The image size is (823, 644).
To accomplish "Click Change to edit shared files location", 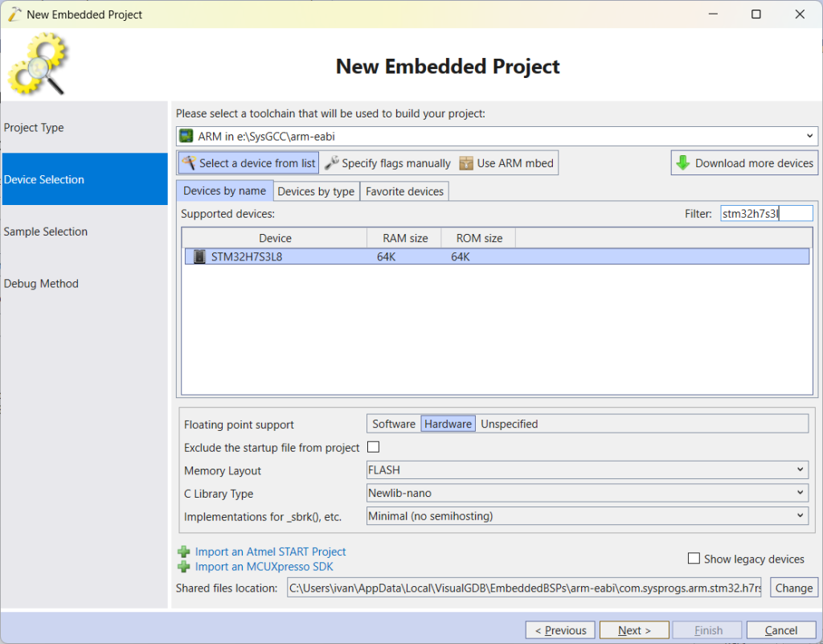I will pos(793,588).
